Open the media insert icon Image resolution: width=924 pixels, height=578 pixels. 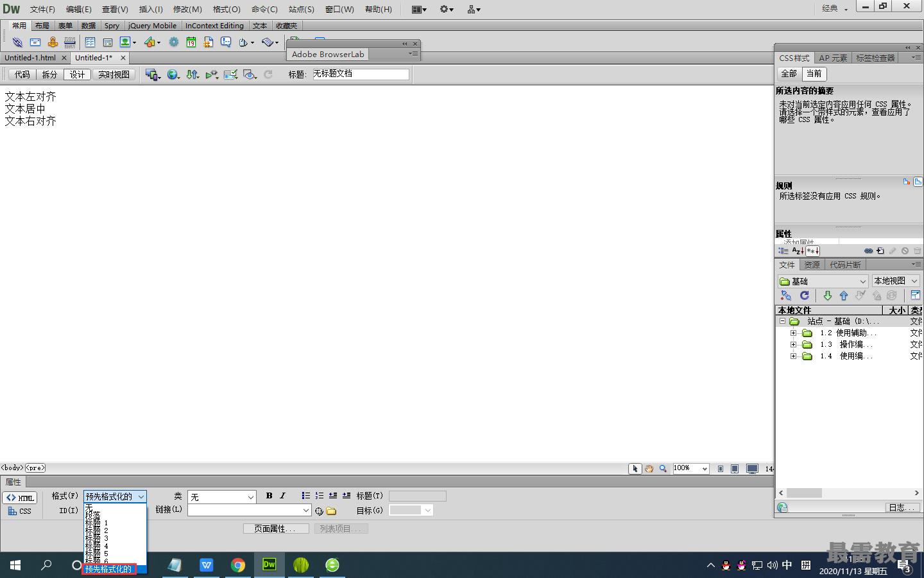point(150,42)
